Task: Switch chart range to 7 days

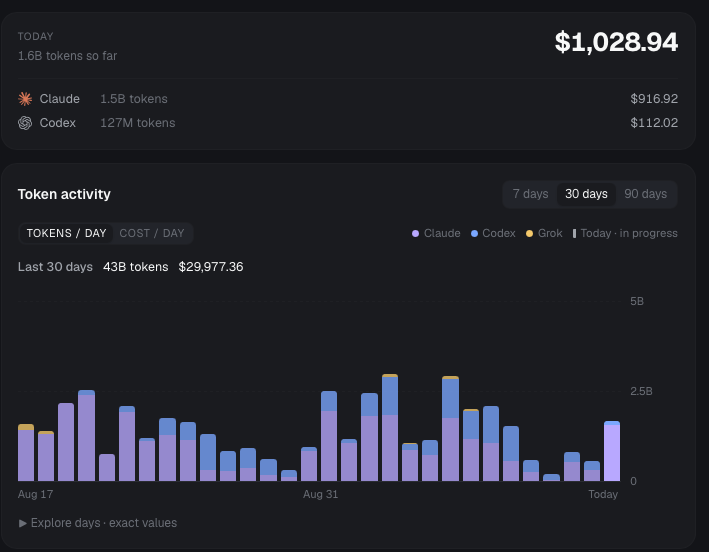Action: point(530,194)
